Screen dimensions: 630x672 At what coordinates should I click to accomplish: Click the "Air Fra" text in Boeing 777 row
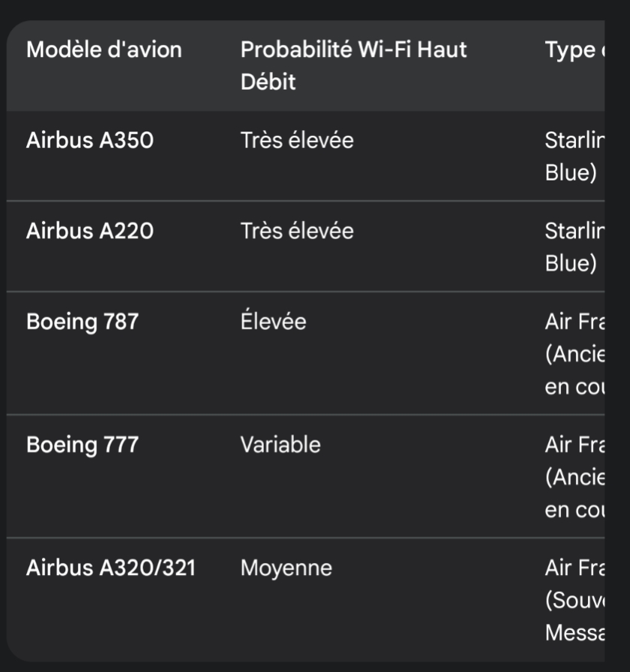pos(574,445)
